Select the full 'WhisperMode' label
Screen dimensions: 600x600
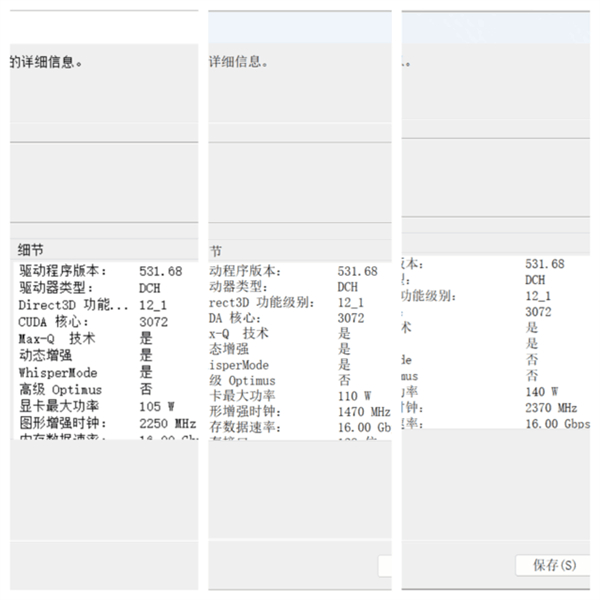point(58,372)
